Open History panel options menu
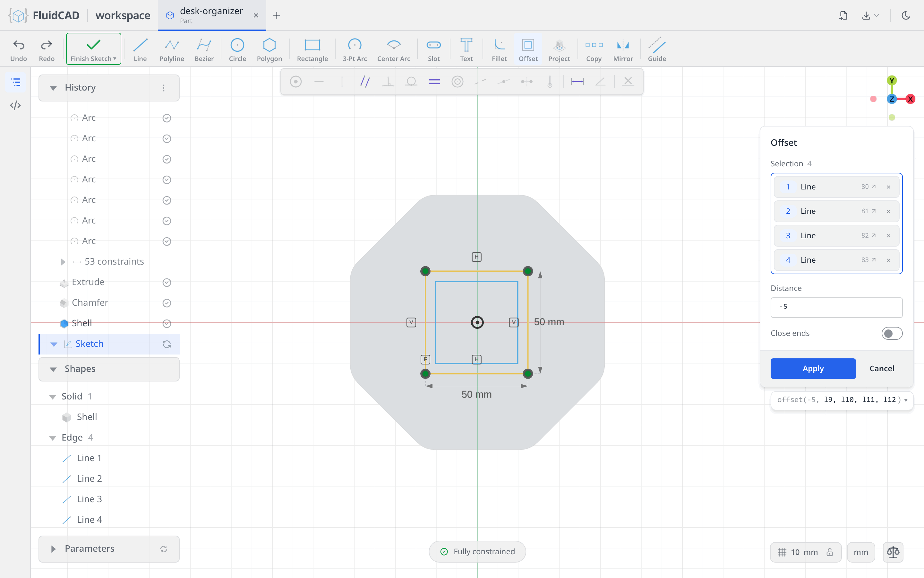 point(163,88)
